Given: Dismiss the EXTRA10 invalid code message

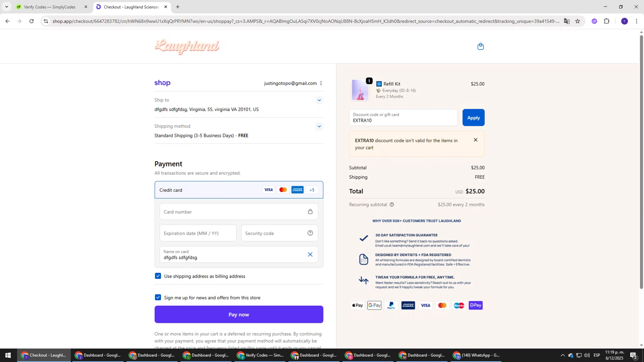Looking at the screenshot, I should point(475,140).
